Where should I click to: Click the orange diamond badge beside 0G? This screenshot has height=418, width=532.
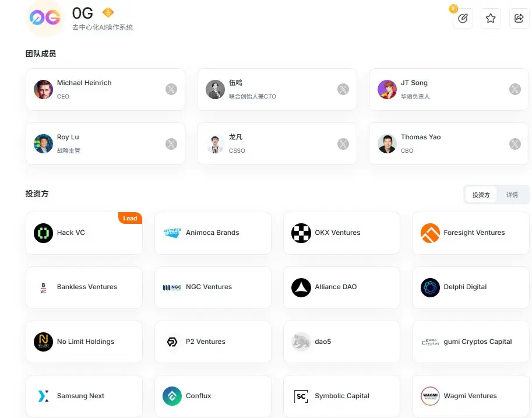[x=108, y=13]
